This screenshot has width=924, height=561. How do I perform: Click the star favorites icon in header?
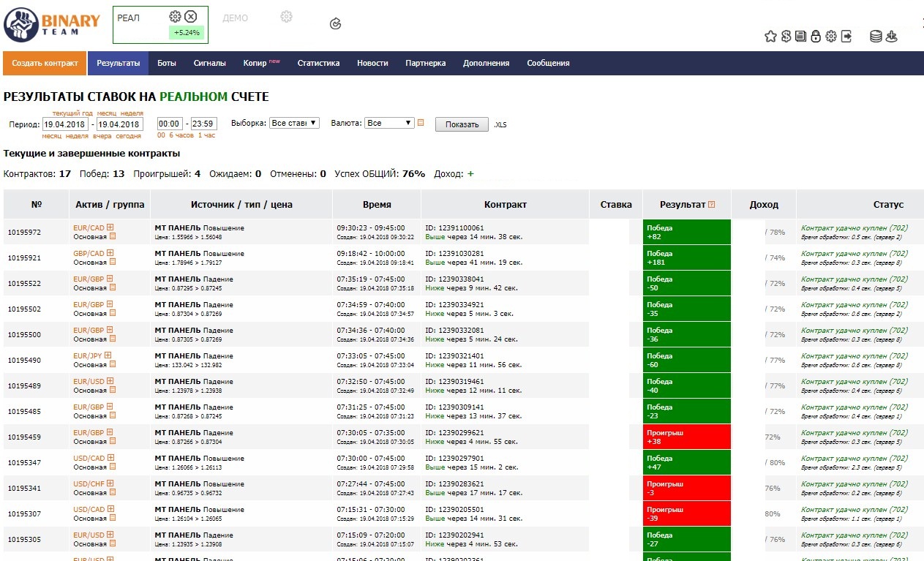point(770,37)
